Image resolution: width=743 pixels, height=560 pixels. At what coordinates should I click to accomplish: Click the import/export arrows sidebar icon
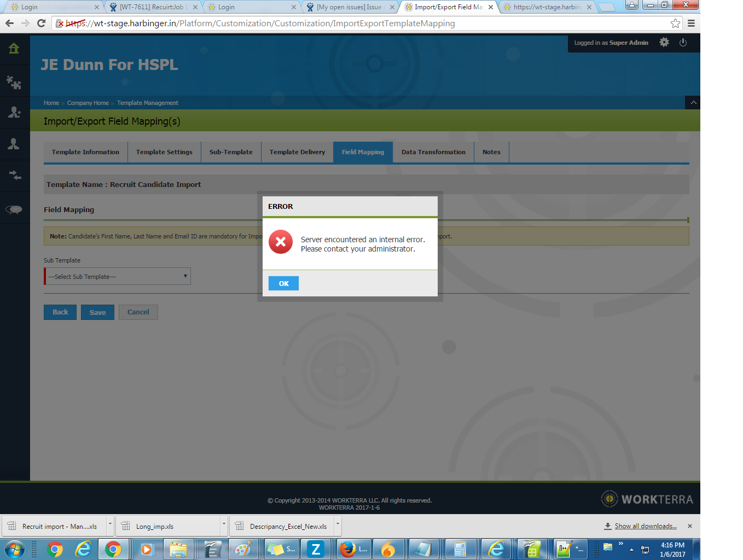pyautogui.click(x=14, y=176)
